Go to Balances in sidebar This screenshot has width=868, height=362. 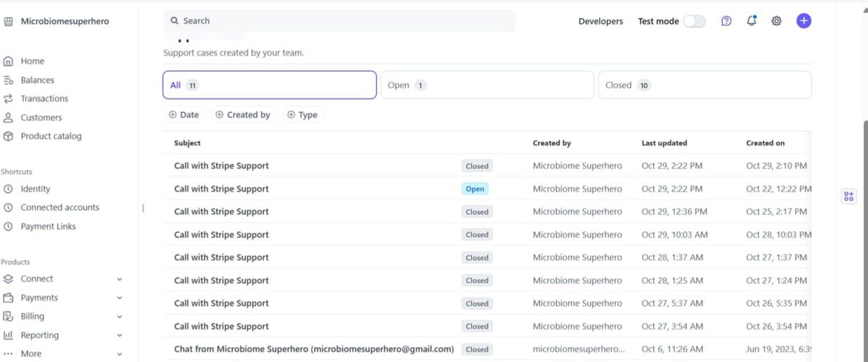(x=38, y=80)
